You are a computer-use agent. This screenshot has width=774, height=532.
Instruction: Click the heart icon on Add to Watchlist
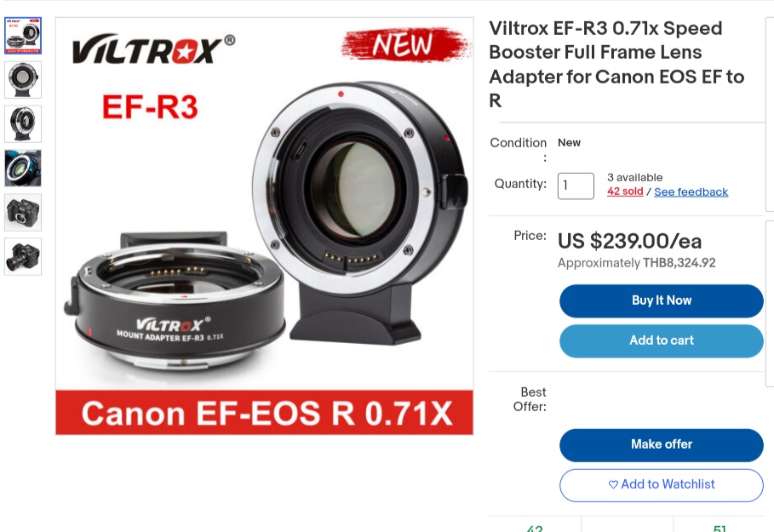pyautogui.click(x=613, y=484)
